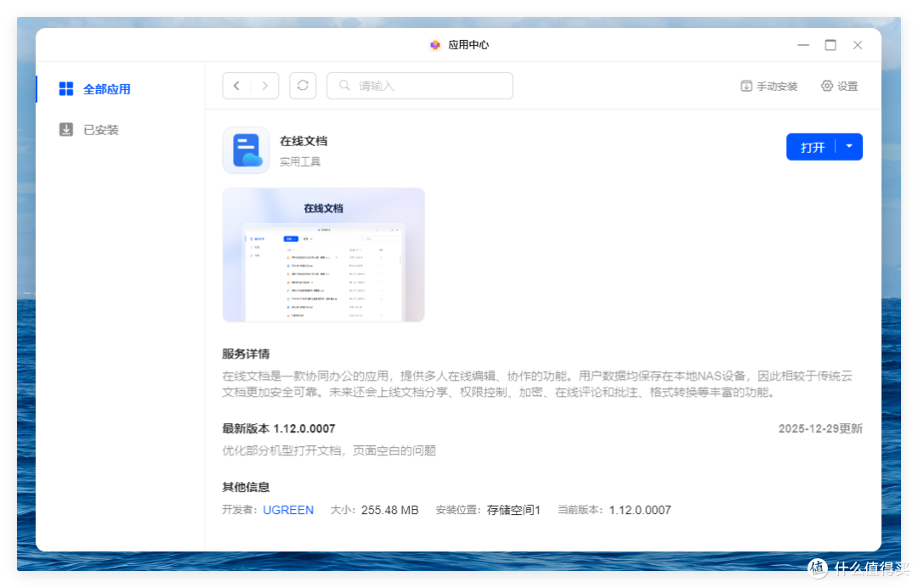Select the 其他信息 heading

(246, 487)
